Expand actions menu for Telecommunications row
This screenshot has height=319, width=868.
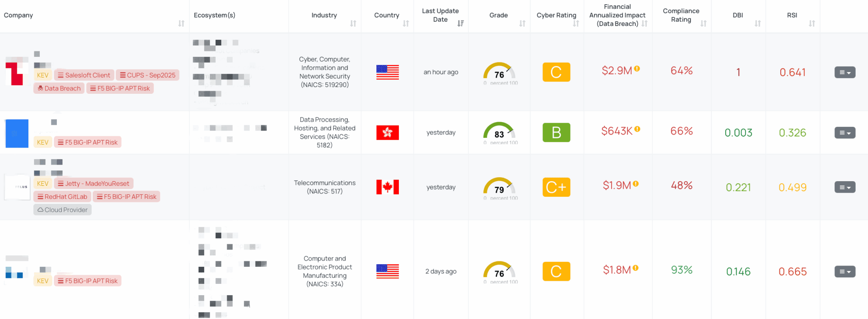[x=845, y=187]
